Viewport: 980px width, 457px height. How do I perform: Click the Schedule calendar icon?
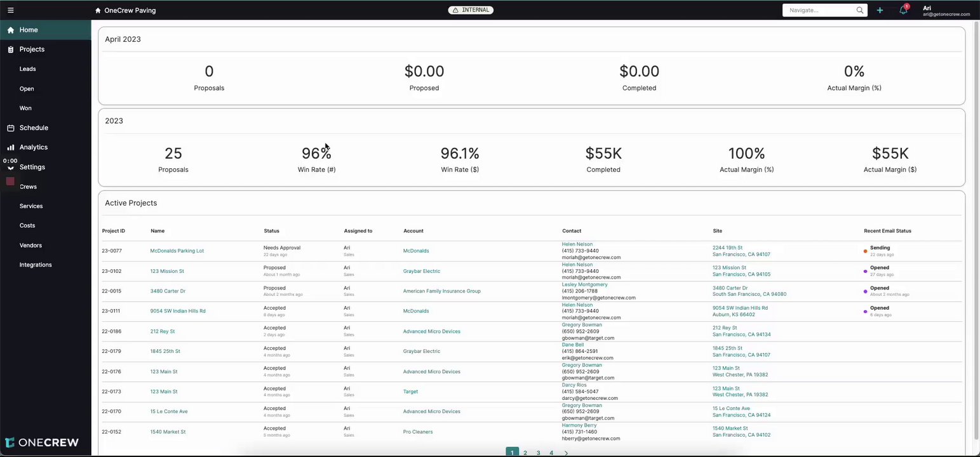coord(11,128)
